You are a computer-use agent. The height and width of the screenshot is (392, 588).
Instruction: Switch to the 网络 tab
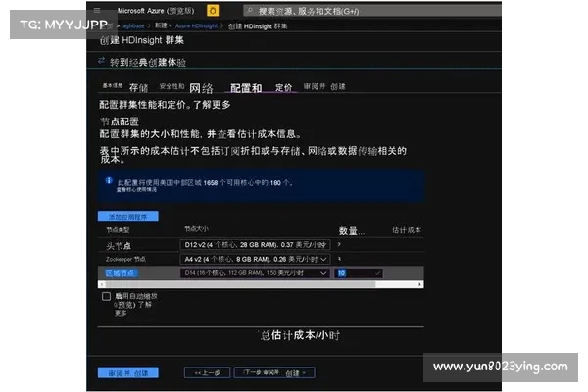coord(200,87)
